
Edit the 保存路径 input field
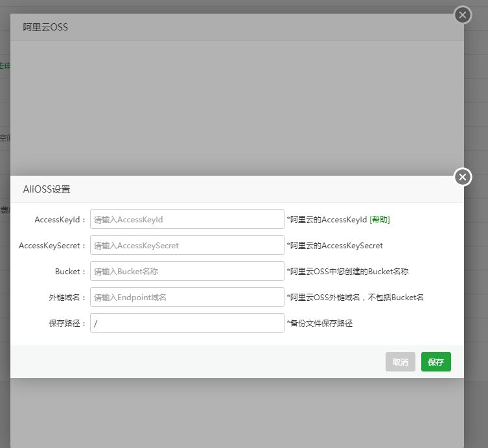pos(187,323)
